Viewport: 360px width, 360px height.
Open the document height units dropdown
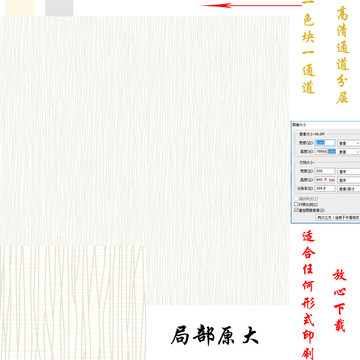click(349, 180)
